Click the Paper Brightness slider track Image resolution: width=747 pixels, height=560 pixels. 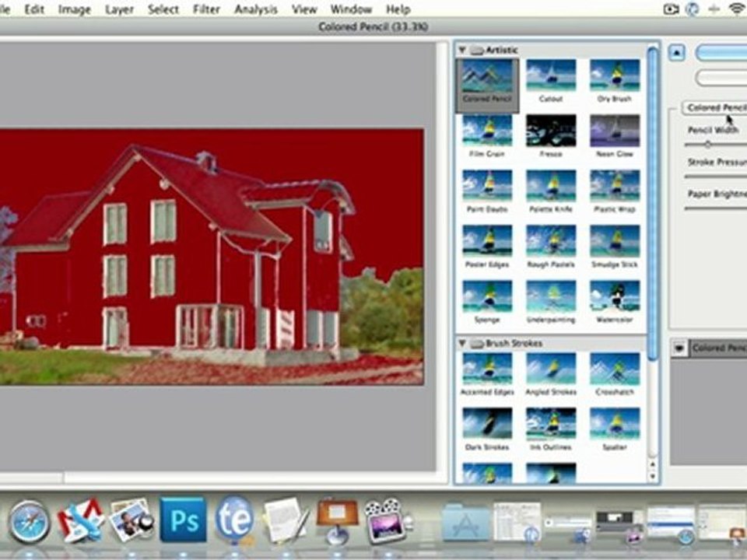click(716, 208)
